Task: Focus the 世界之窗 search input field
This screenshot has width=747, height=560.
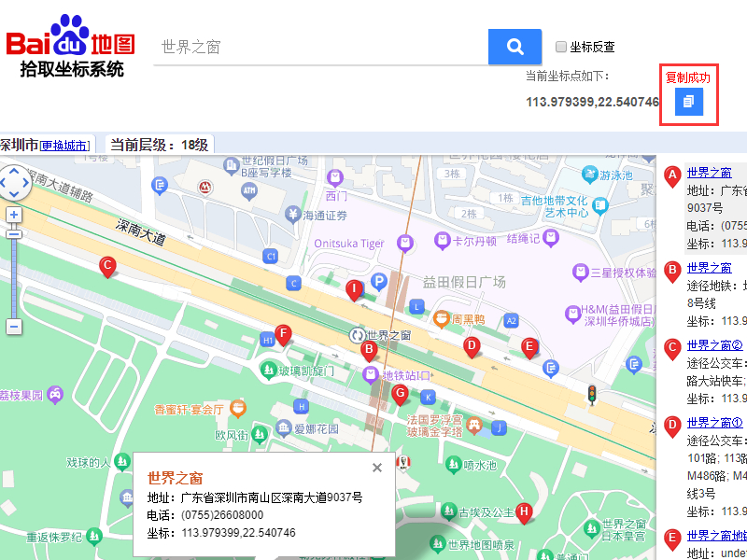Action: click(x=320, y=47)
